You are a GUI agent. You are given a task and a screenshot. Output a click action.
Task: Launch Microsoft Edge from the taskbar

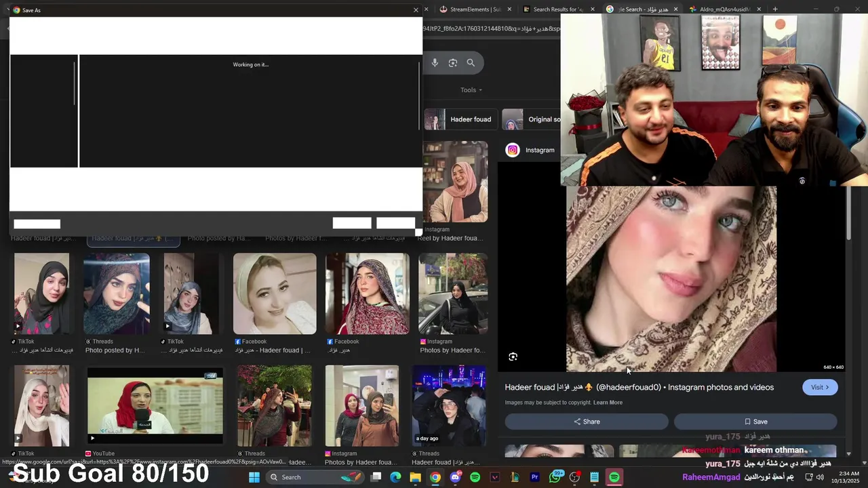coord(395,477)
